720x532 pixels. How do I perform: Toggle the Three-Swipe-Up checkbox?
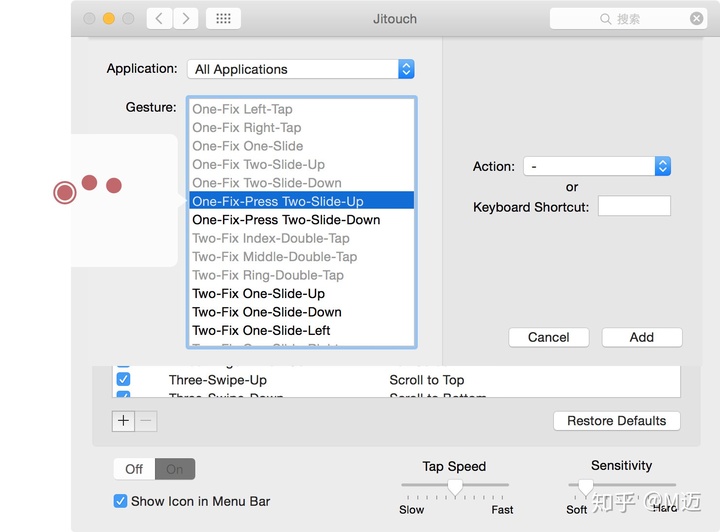[123, 379]
